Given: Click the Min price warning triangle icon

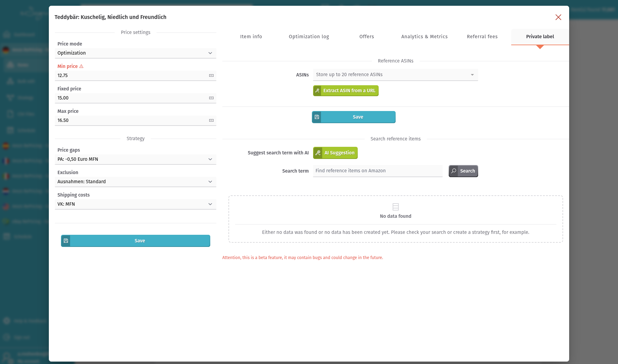Looking at the screenshot, I should 81,66.
